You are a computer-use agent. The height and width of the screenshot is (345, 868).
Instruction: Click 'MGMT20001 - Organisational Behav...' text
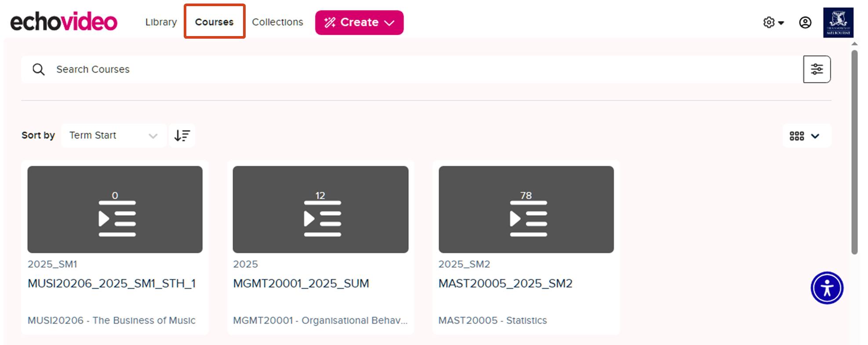tap(320, 320)
